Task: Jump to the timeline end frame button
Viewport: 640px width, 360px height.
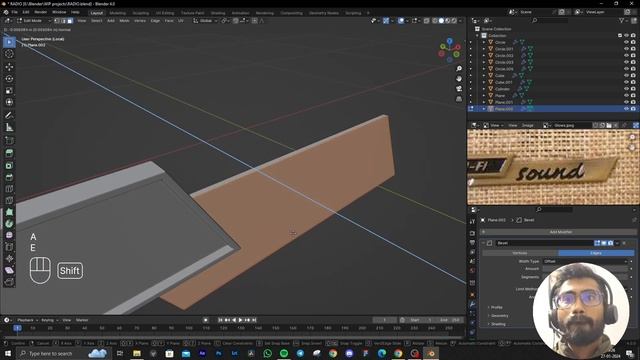Action: click(x=254, y=320)
